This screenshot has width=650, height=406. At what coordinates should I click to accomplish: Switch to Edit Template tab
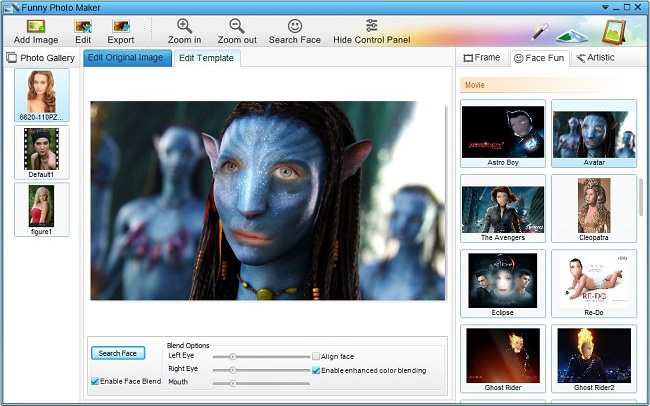[x=206, y=58]
